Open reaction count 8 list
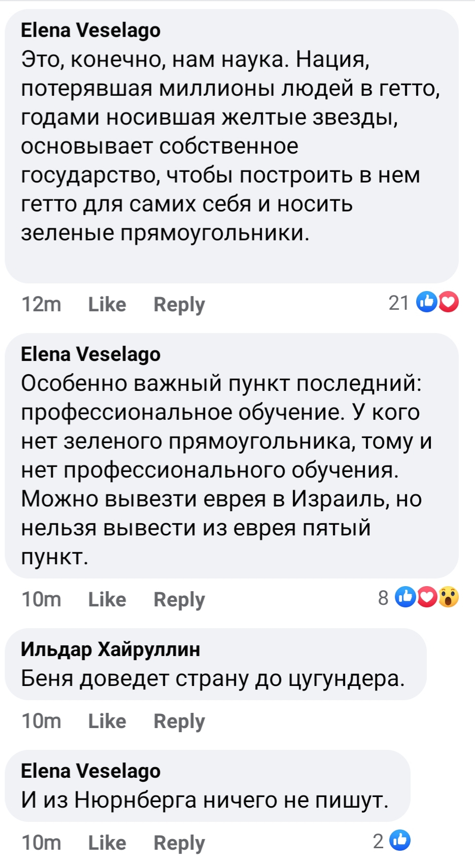This screenshot has height=868, width=475. click(x=383, y=598)
